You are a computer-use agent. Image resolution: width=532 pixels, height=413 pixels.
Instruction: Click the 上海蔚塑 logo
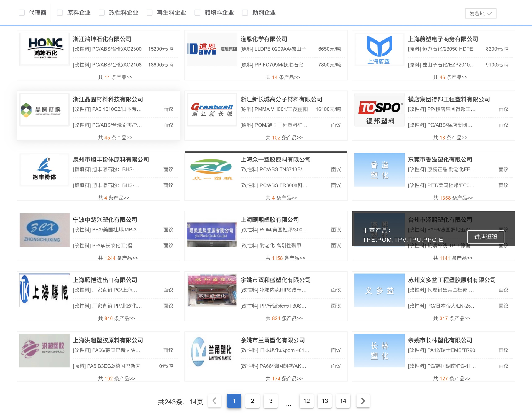pos(379,49)
